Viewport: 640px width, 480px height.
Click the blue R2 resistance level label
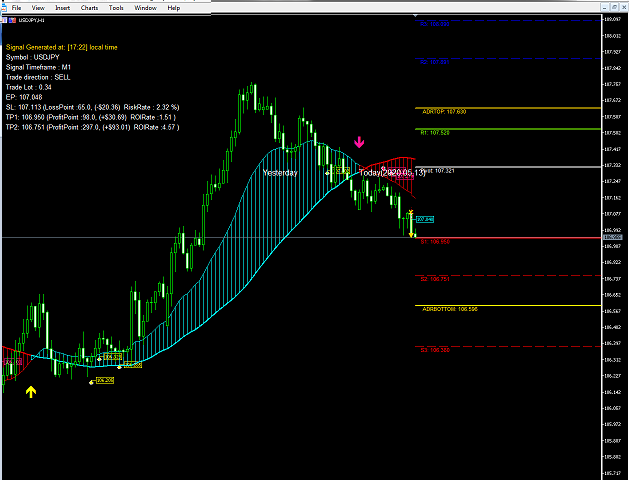point(435,62)
